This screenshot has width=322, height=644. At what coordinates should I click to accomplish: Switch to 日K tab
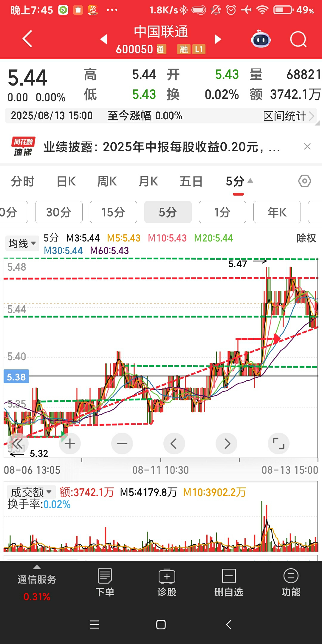click(x=66, y=181)
